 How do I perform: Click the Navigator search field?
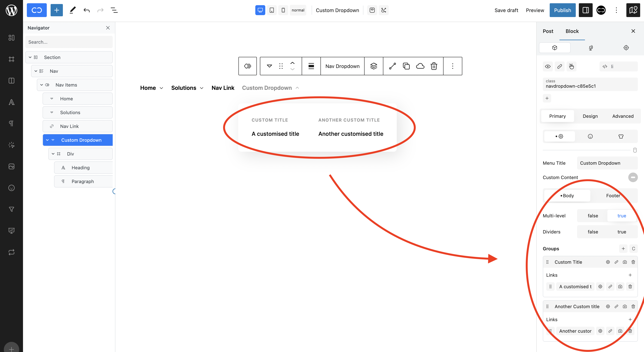click(x=69, y=42)
